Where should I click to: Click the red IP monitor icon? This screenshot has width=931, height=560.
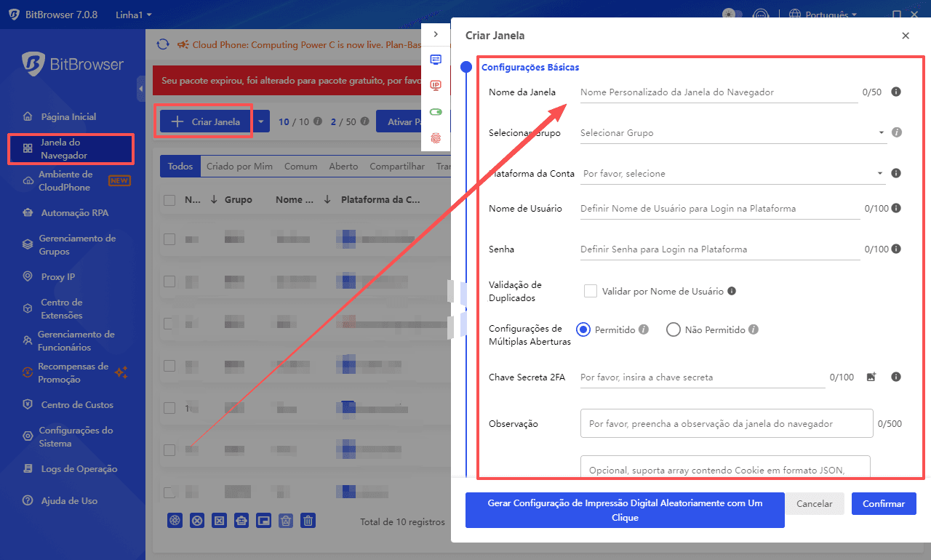click(436, 86)
